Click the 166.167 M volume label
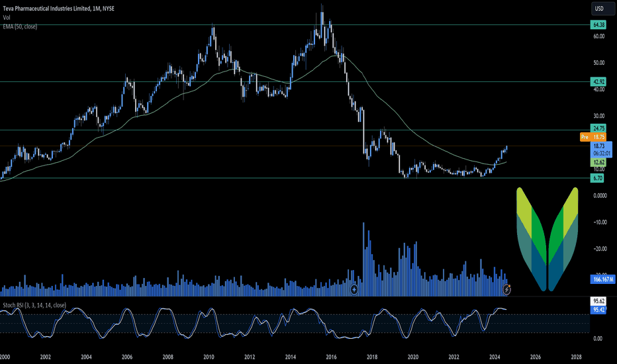The height and width of the screenshot is (364, 617). point(603,279)
